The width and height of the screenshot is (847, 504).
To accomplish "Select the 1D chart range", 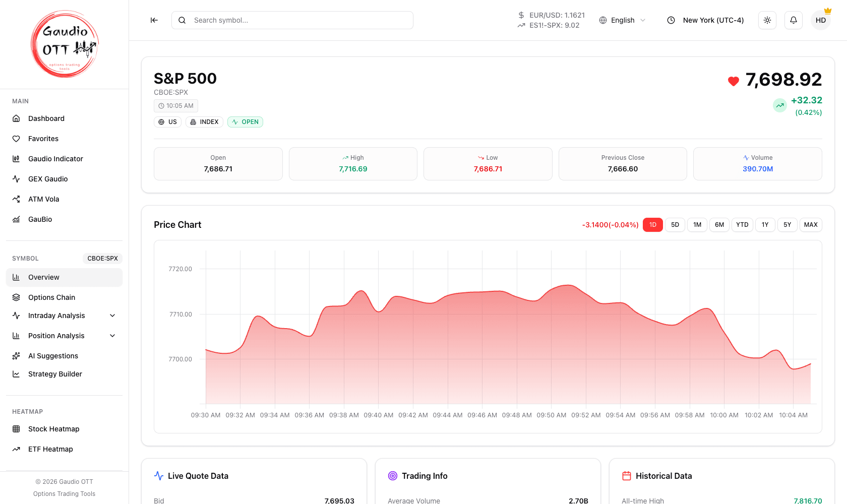I will 653,225.
